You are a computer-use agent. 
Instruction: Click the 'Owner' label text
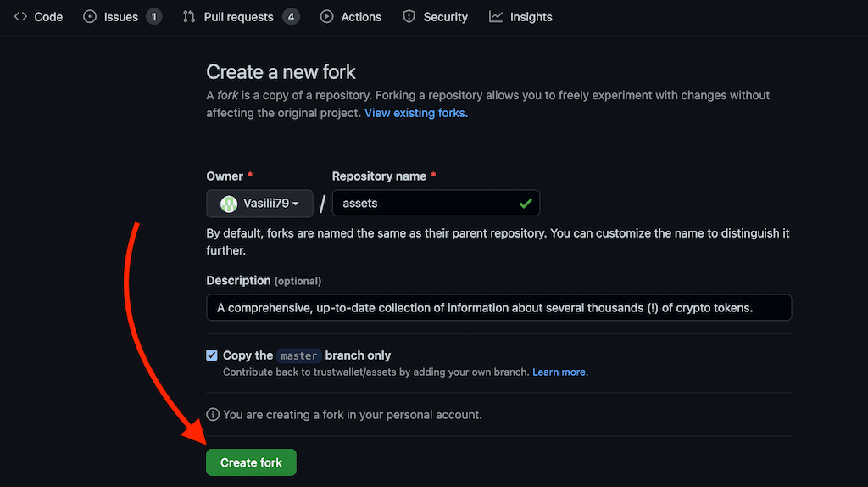click(x=225, y=176)
